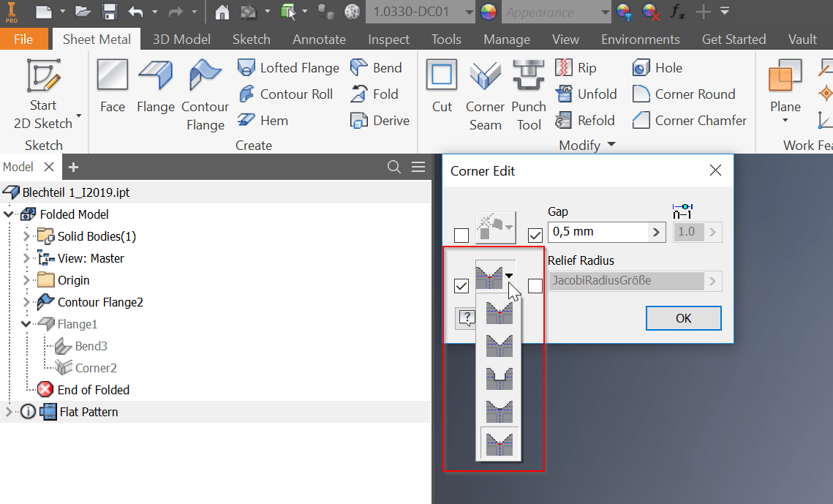Confirm Corner Edit with OK
The image size is (833, 504).
[x=683, y=317]
